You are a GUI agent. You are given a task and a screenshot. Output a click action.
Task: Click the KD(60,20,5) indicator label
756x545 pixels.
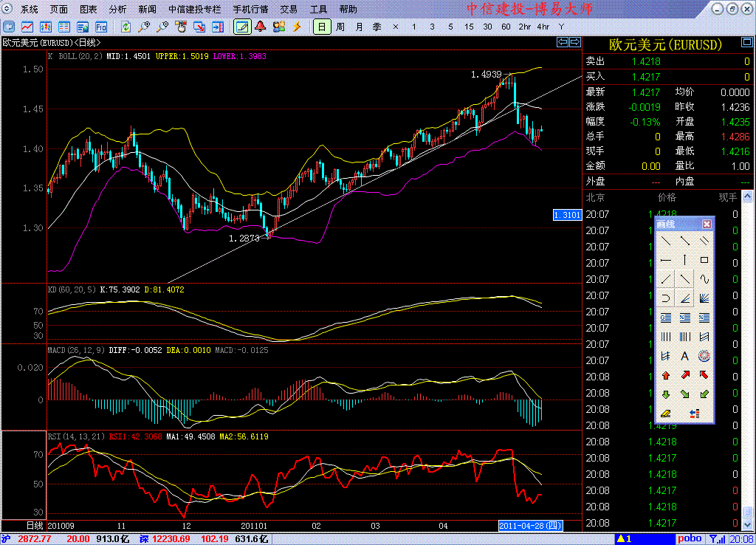[x=72, y=289]
